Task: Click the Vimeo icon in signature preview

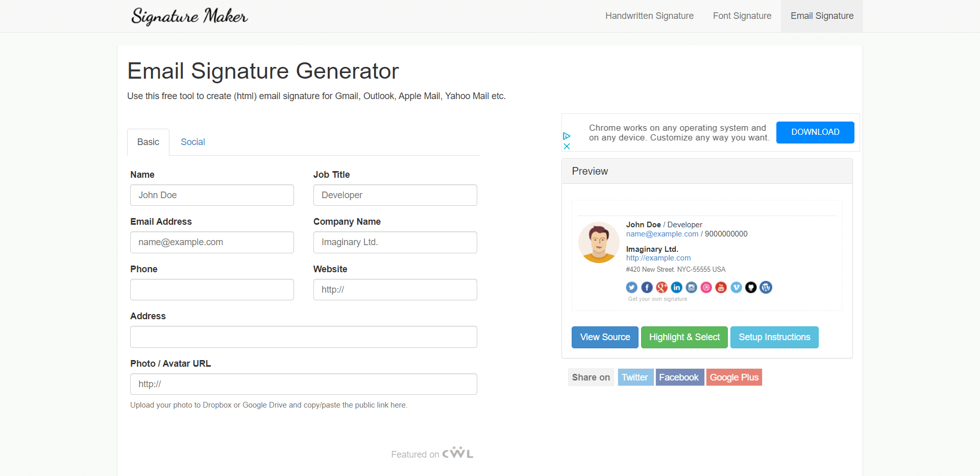Action: point(736,288)
